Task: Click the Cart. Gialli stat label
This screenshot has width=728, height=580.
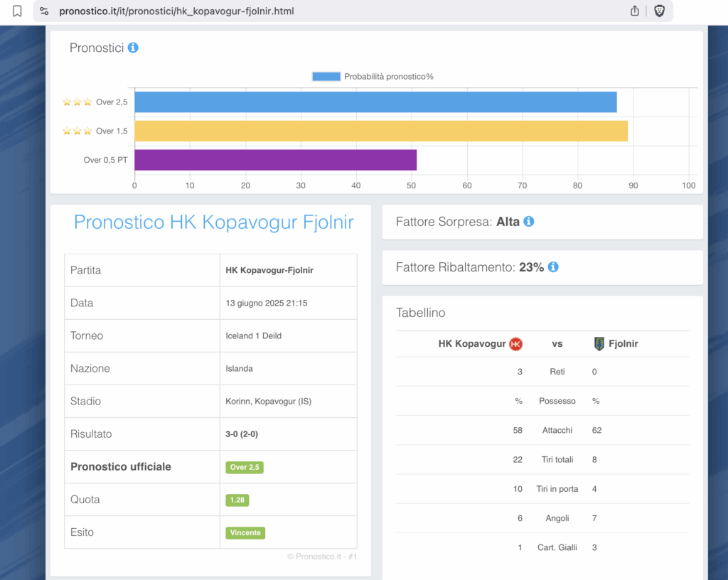Action: pyautogui.click(x=557, y=547)
